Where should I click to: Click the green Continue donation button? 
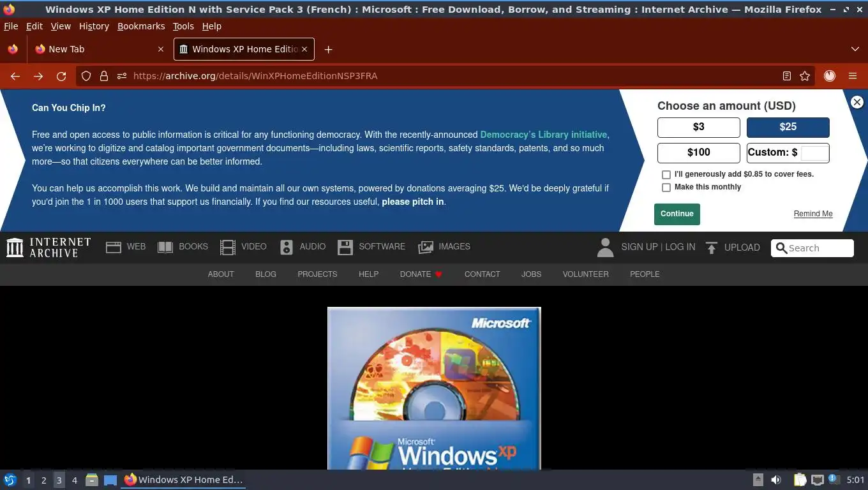point(677,214)
